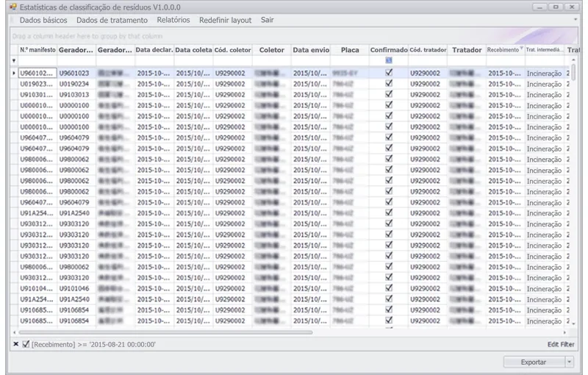The image size is (588, 375).
Task: Toggle the Confirmado filter-row checkbox
Action: click(389, 60)
